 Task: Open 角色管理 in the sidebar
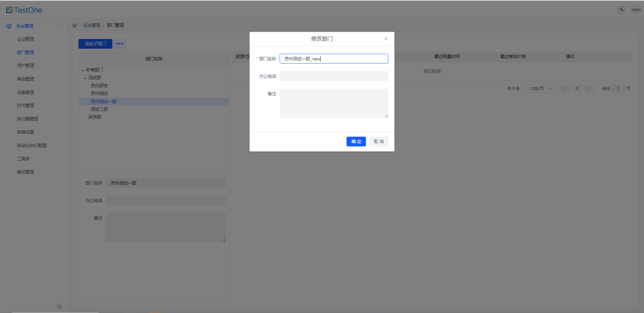pyautogui.click(x=25, y=79)
